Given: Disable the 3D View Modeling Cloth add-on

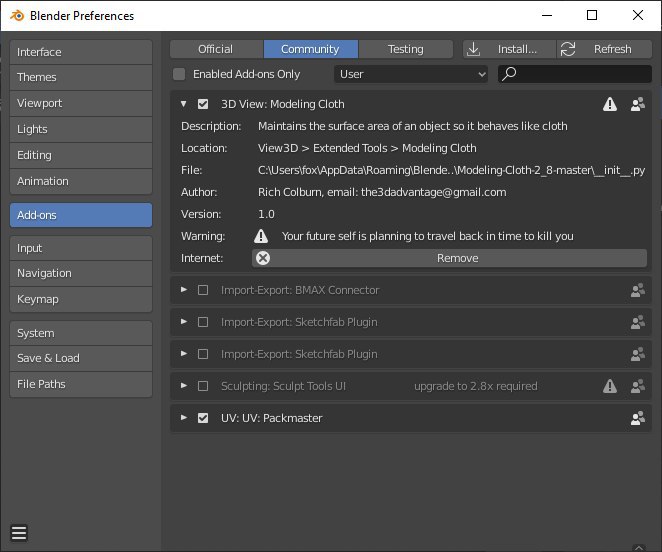Looking at the screenshot, I should pyautogui.click(x=203, y=104).
